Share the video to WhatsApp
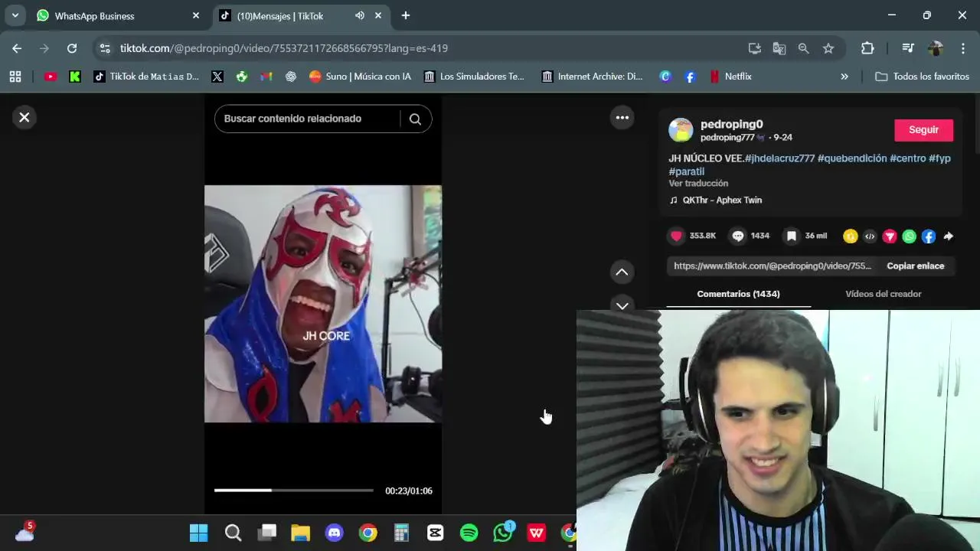Image resolution: width=980 pixels, height=551 pixels. (910, 236)
